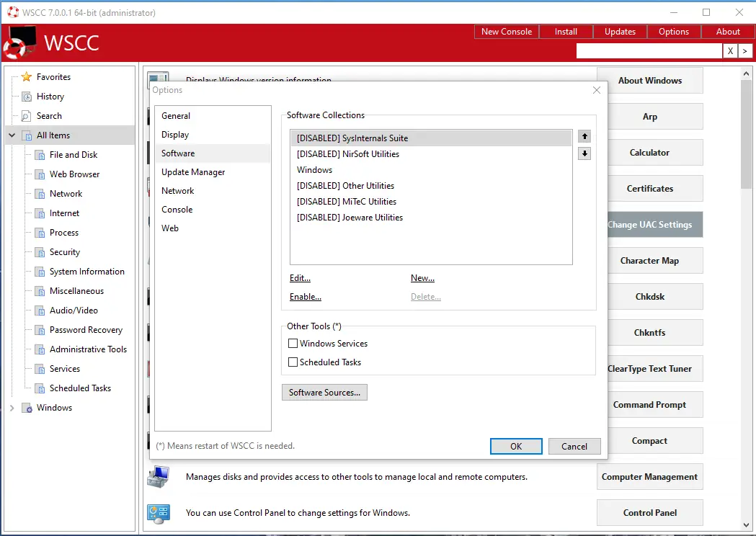
Task: Launch the Control Panel button
Action: [x=649, y=513]
